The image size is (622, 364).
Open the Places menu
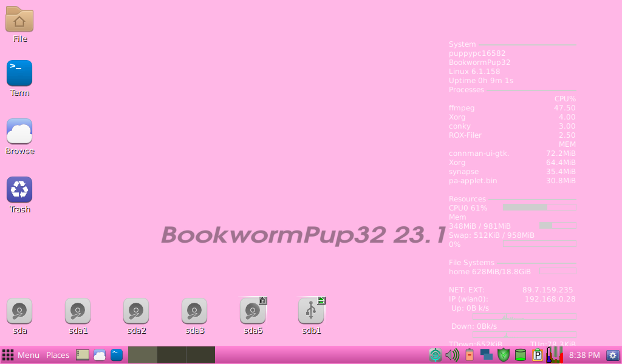[58, 355]
